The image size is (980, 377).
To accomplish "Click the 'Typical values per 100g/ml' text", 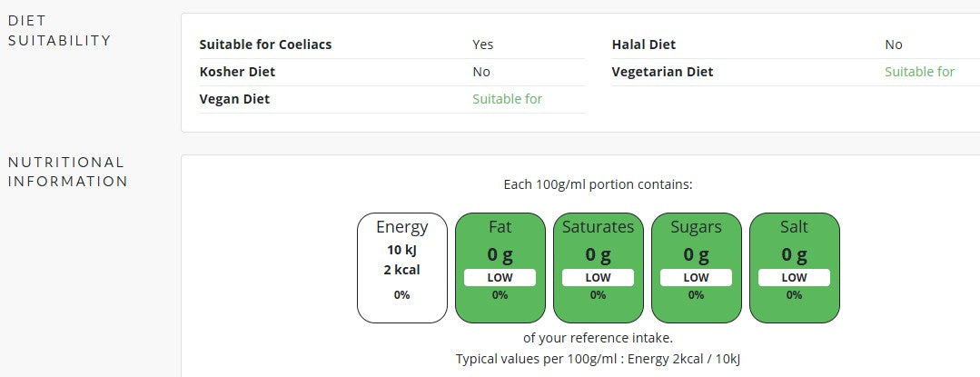I will coord(598,359).
